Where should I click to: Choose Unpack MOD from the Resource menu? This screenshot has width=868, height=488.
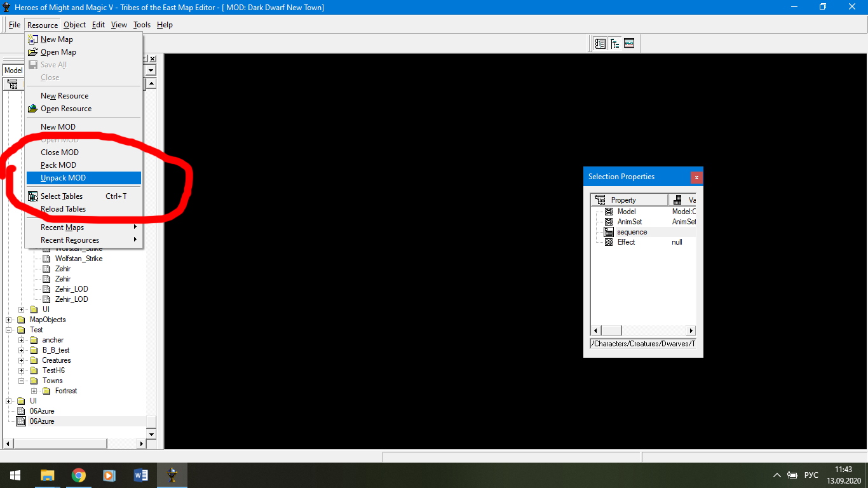point(83,178)
